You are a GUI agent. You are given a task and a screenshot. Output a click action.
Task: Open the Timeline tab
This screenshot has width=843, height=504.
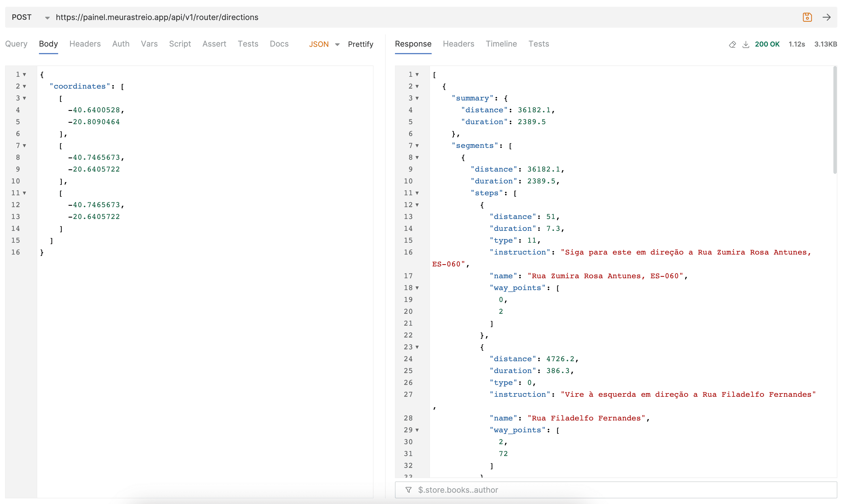tap(501, 44)
